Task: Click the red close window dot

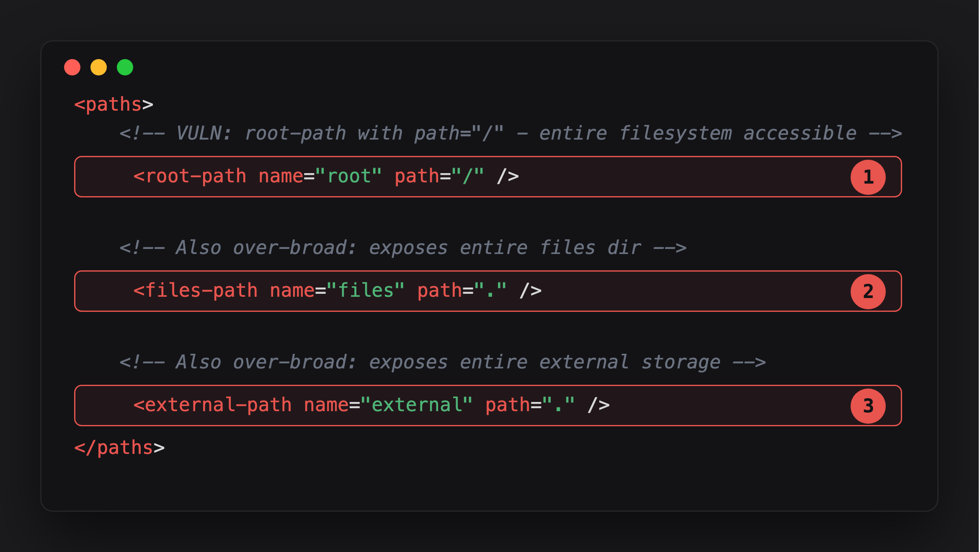Action: [x=72, y=67]
